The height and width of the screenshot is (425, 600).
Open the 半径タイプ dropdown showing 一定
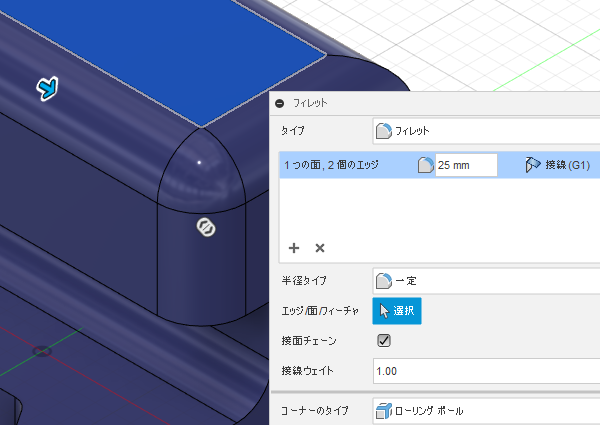pos(486,281)
